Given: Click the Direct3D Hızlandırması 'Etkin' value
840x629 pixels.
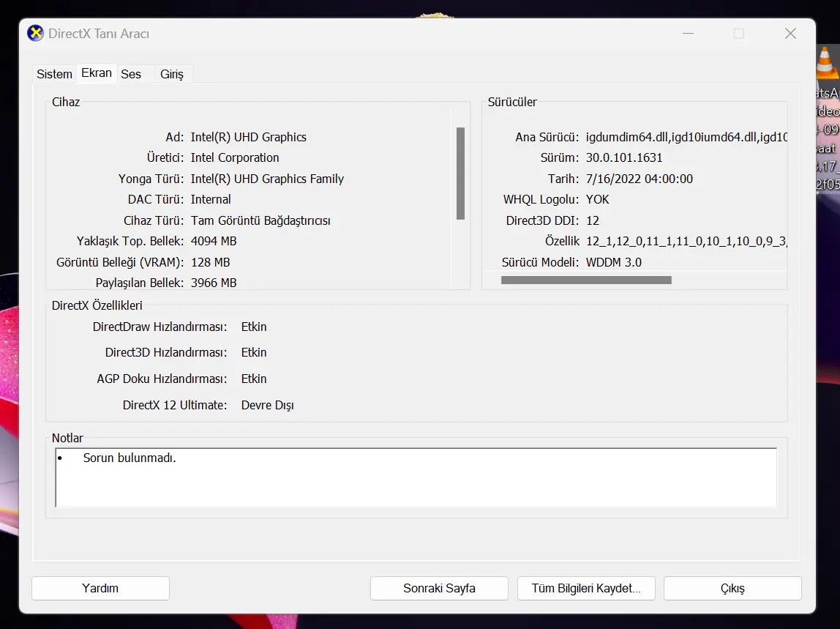Looking at the screenshot, I should (254, 353).
